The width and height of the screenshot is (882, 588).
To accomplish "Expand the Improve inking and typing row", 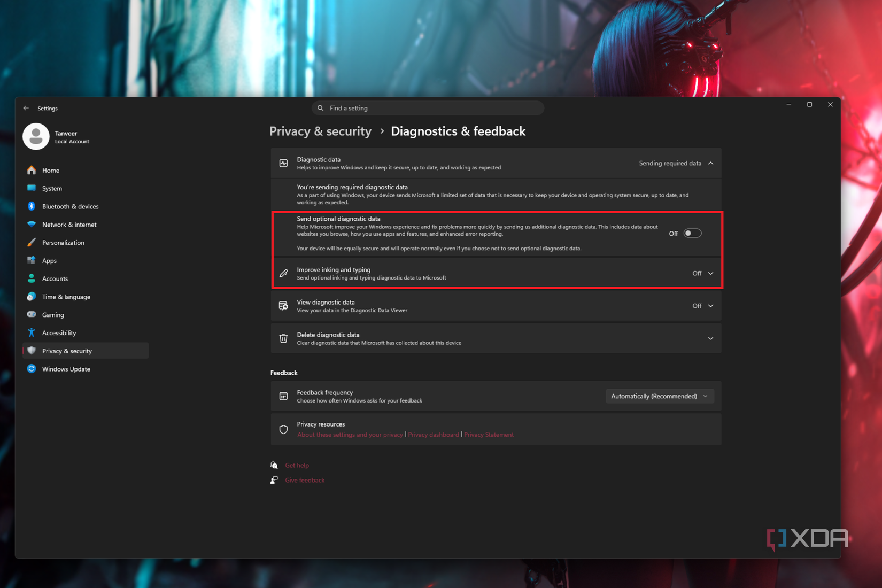I will click(496, 273).
